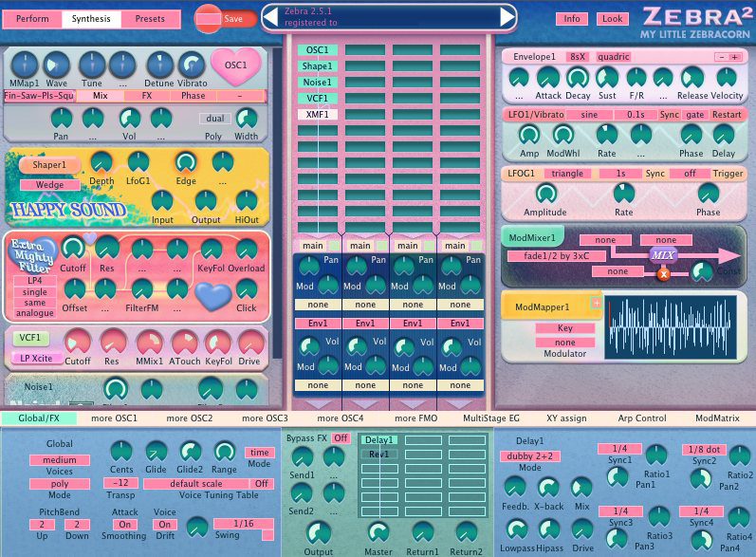Image resolution: width=756 pixels, height=557 pixels.
Task: Click the Global Glide knob
Action: (x=156, y=452)
